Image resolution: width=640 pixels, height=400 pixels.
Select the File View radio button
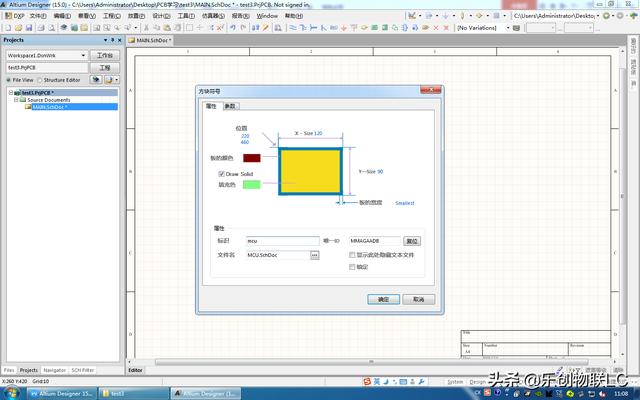pyautogui.click(x=8, y=80)
